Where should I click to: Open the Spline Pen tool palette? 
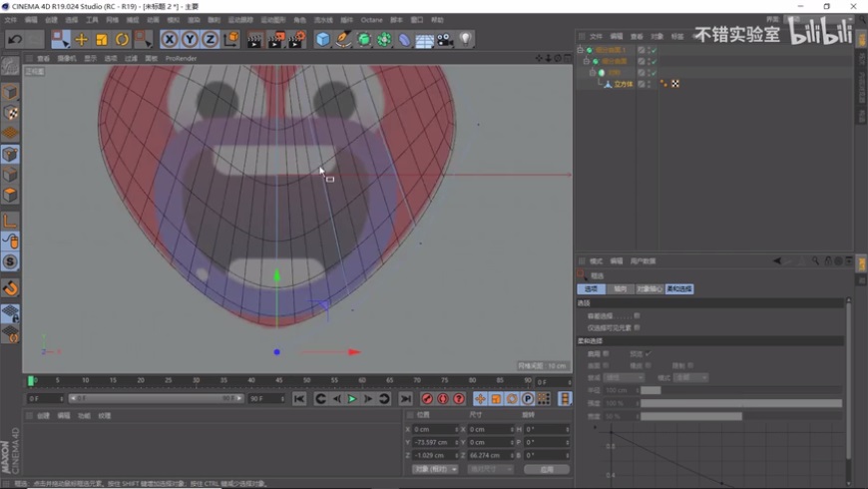click(x=343, y=39)
